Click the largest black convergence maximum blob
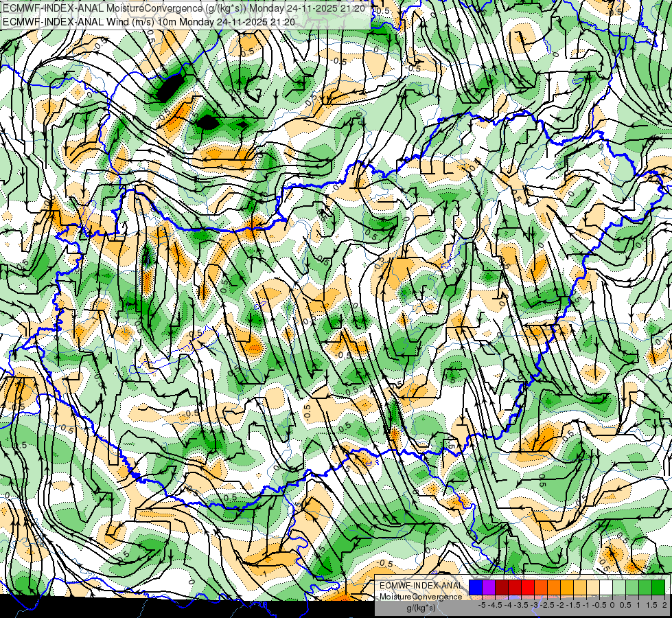This screenshot has height=618, width=672. click(x=170, y=89)
